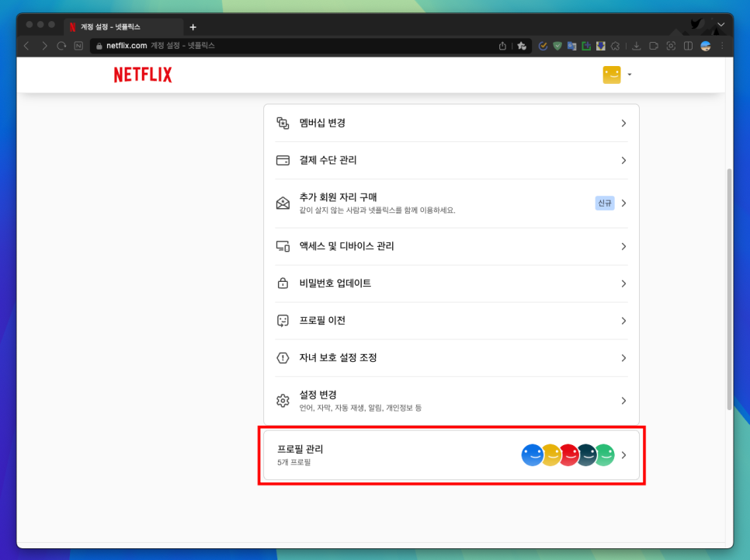Expand the 자녀 보호 설정 조정 chevron
Image resolution: width=750 pixels, height=560 pixels.
tap(623, 357)
